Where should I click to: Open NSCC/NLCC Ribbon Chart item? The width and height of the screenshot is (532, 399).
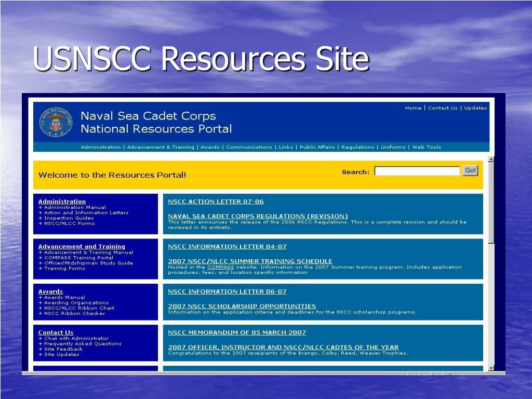click(x=79, y=309)
